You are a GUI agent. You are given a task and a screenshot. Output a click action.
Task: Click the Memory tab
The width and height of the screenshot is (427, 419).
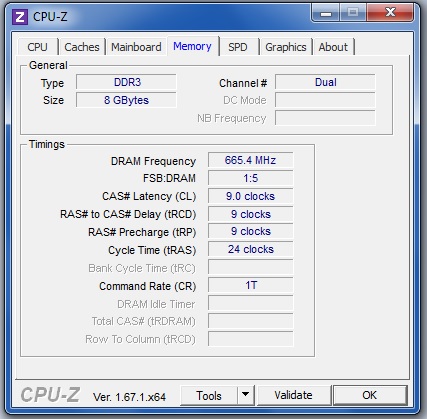pos(192,46)
